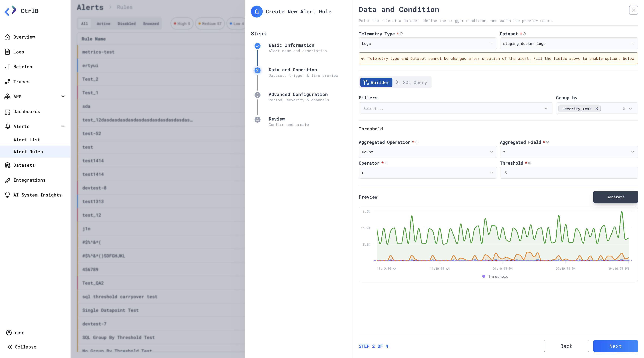Viewport: 644px width, 358px height.
Task: Click the Generate preview button
Action: click(615, 197)
